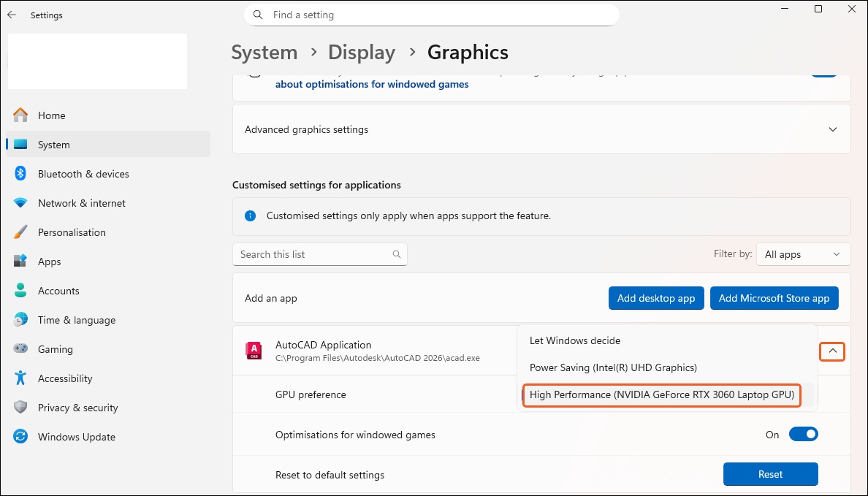Click the Privacy & security shield icon
868x496 pixels.
coord(20,408)
